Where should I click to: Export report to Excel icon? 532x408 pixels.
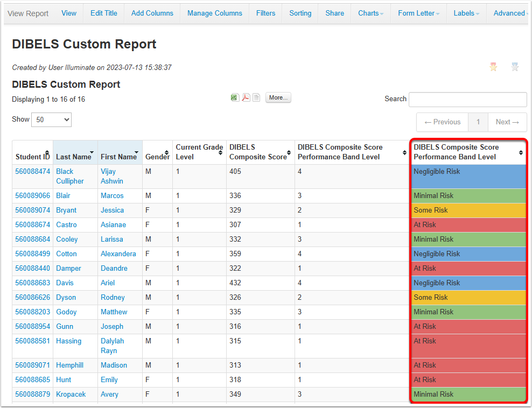point(235,97)
